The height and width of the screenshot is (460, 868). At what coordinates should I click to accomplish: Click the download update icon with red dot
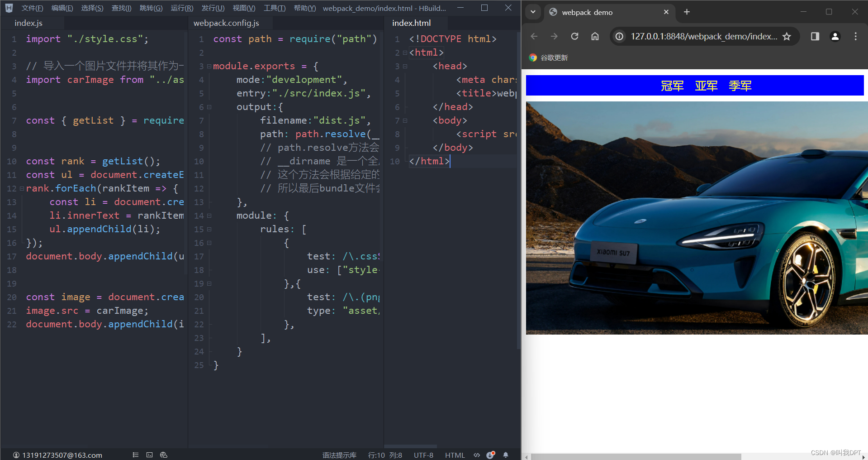click(491, 455)
